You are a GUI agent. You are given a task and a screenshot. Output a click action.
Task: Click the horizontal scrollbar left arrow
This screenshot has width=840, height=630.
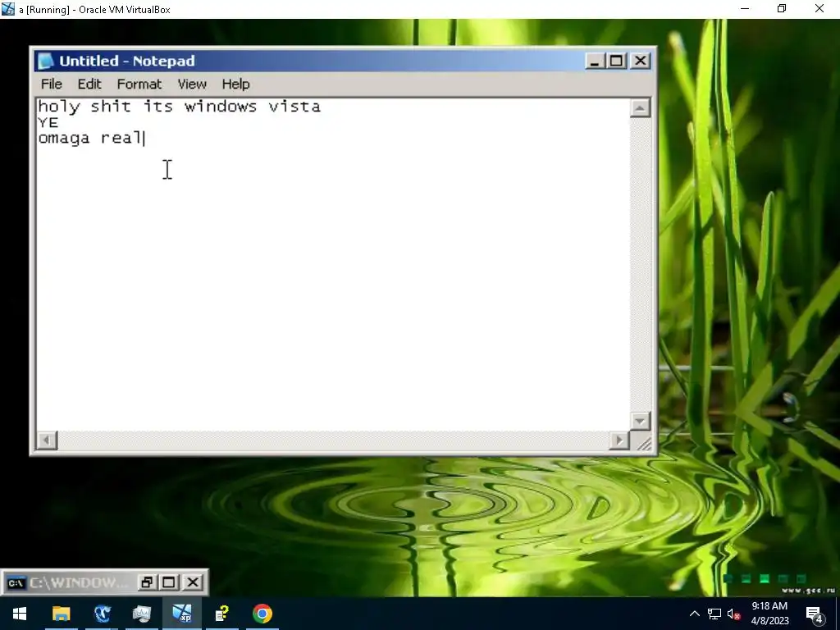[47, 441]
